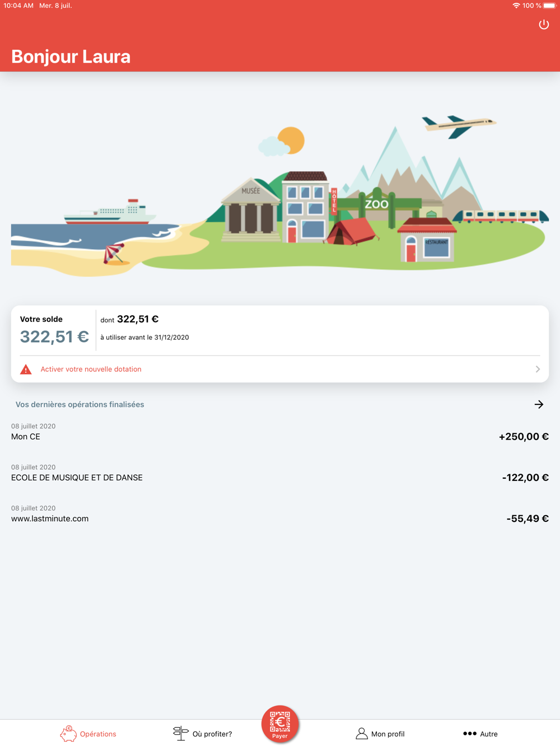Switch to the Opérations tab label
This screenshot has width=560, height=747.
98,734
